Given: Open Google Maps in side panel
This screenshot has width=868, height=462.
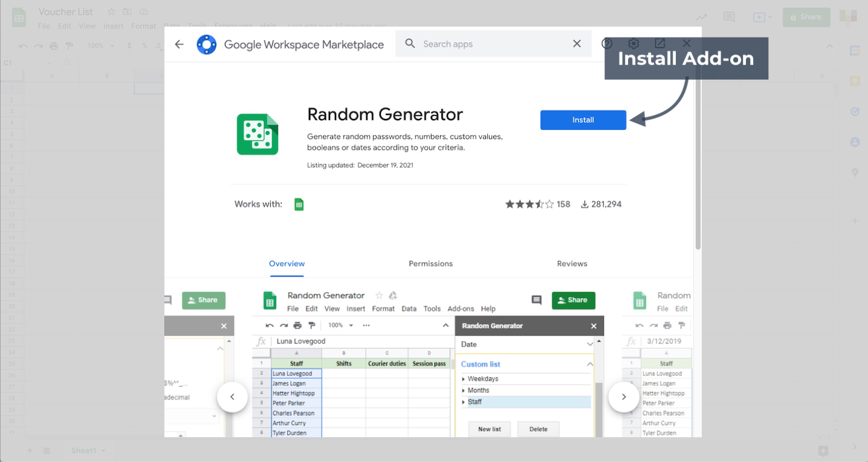Looking at the screenshot, I should pyautogui.click(x=855, y=173).
